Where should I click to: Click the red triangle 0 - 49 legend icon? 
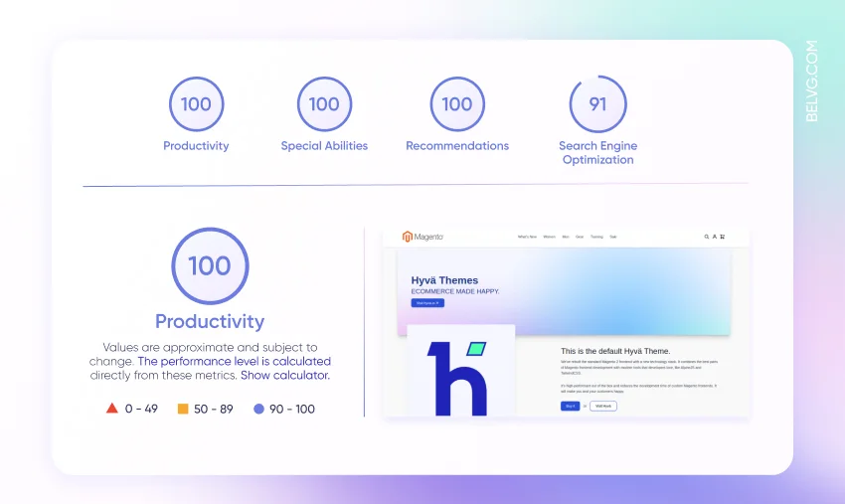[x=111, y=408]
